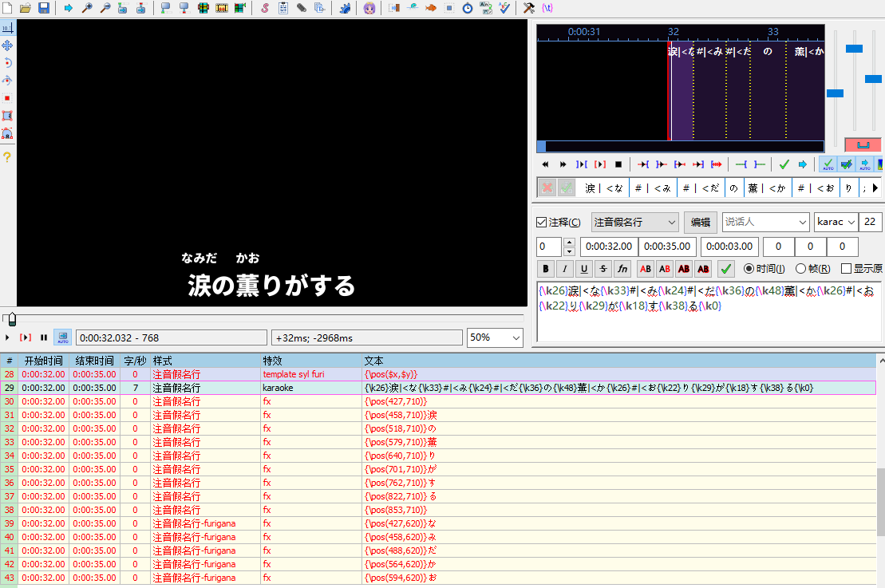Toggle the 注释 comment checkbox
Screen dimensions: 885x588
tap(542, 222)
